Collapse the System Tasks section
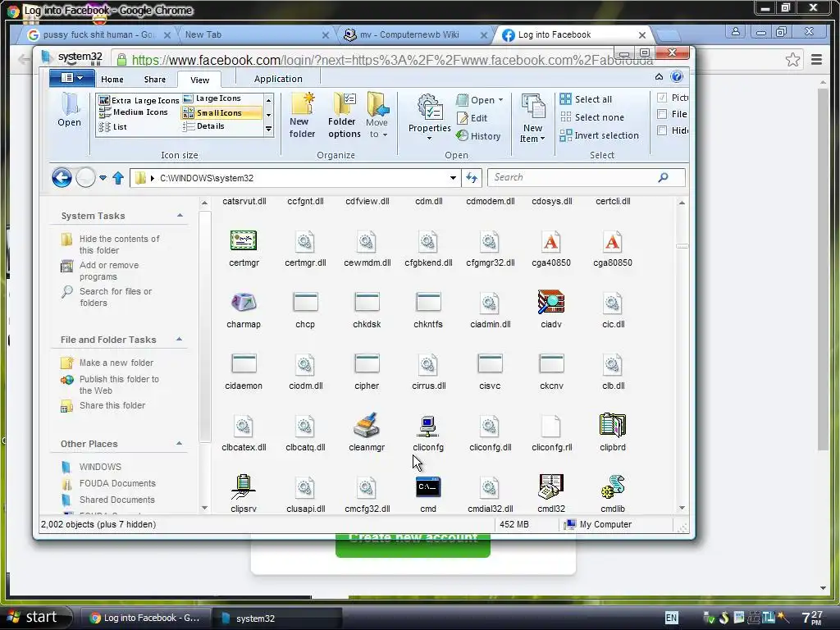840x630 pixels. click(x=180, y=216)
